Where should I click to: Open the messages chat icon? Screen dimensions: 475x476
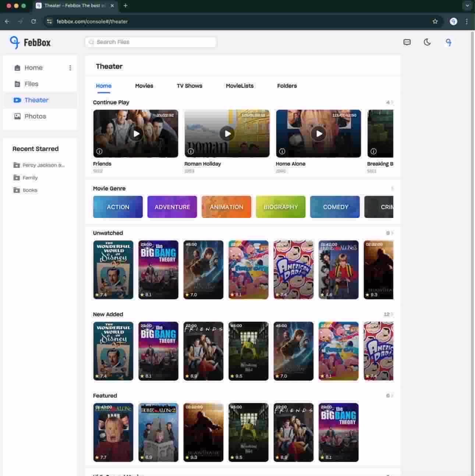407,42
